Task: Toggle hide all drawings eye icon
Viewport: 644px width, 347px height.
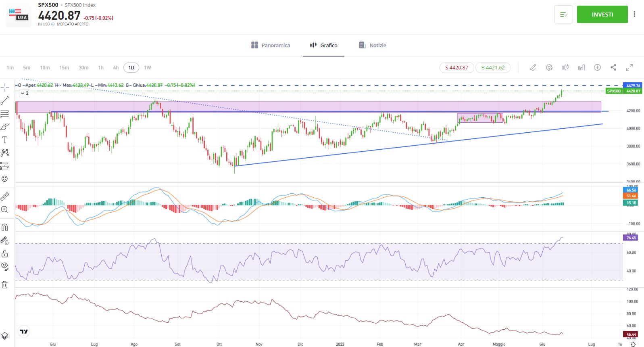Action: point(5,266)
